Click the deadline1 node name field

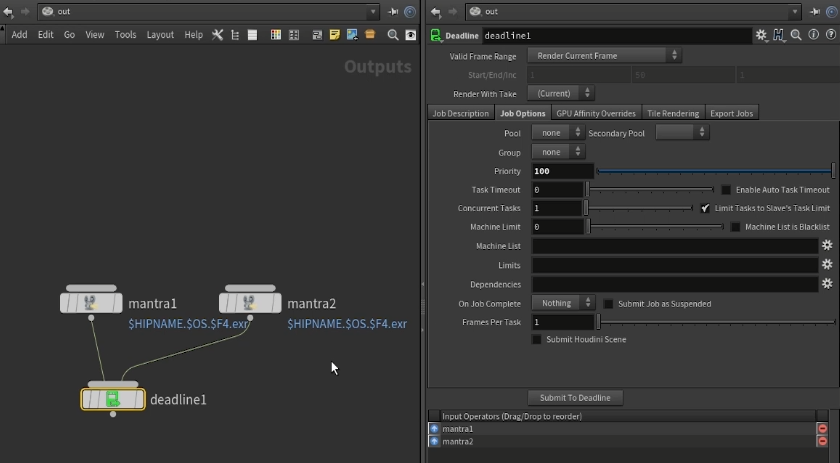617,35
